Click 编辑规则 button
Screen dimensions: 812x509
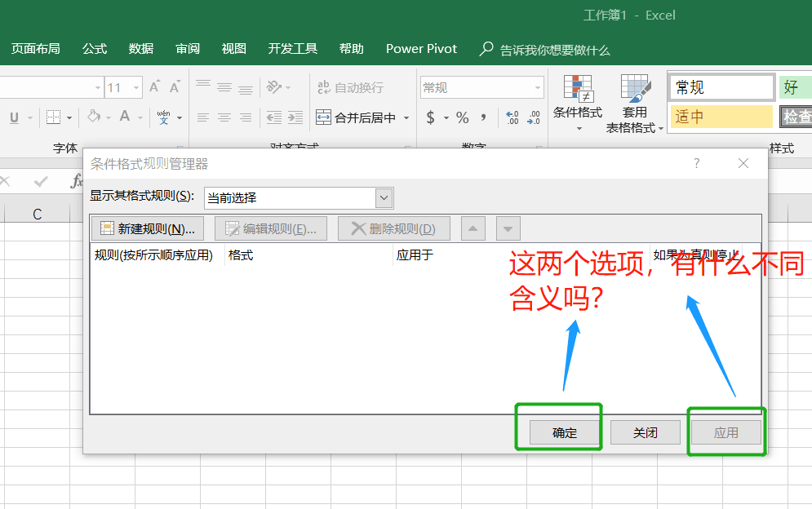pos(271,228)
